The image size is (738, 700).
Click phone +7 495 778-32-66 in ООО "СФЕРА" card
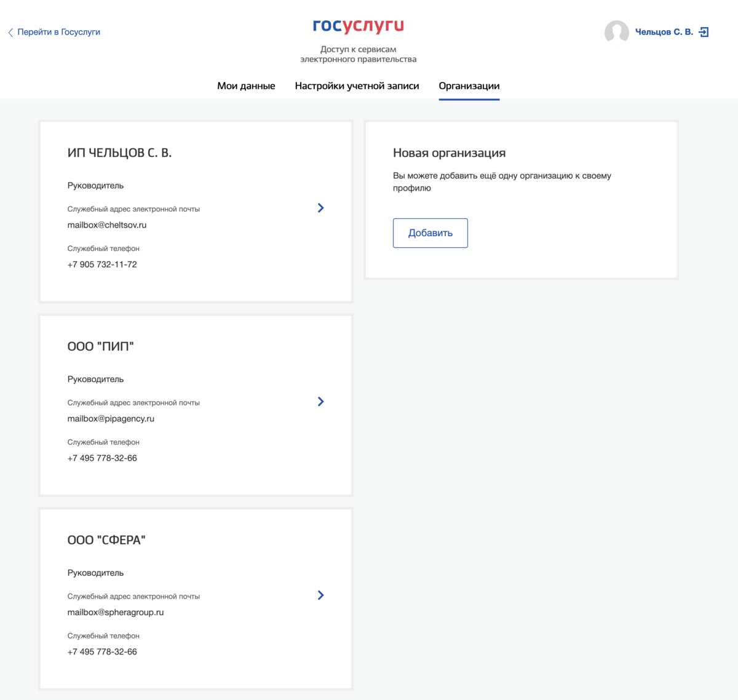click(x=102, y=652)
